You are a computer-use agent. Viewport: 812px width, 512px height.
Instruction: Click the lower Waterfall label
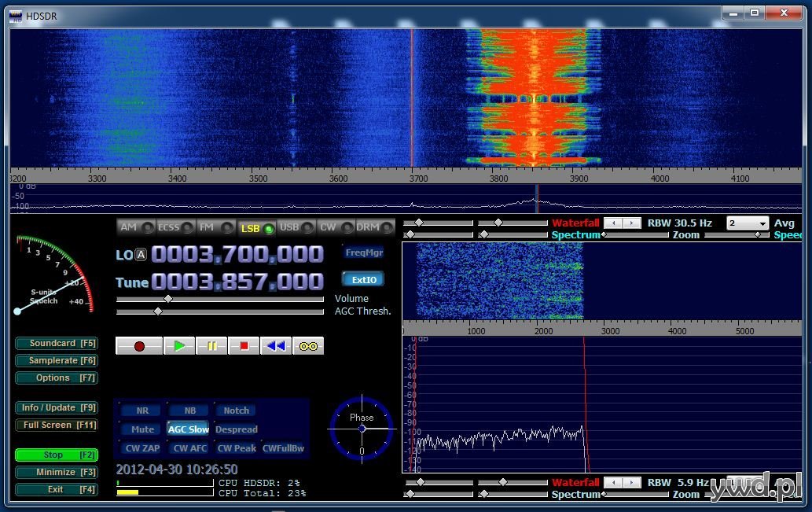point(575,482)
